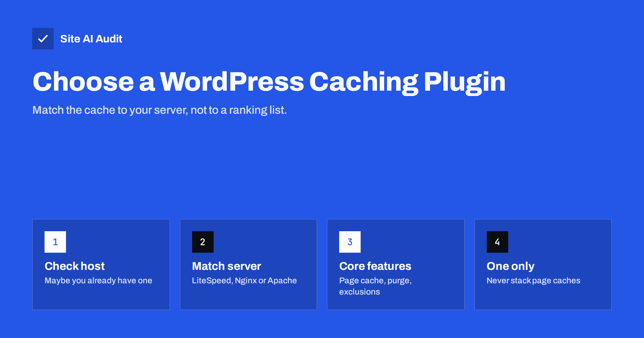
Task: Click text Page cache, purge, exclusions
Action: coord(375,286)
